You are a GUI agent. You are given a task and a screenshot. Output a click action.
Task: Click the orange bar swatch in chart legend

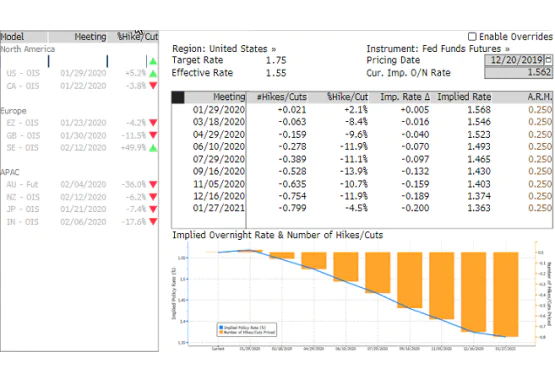pyautogui.click(x=221, y=332)
